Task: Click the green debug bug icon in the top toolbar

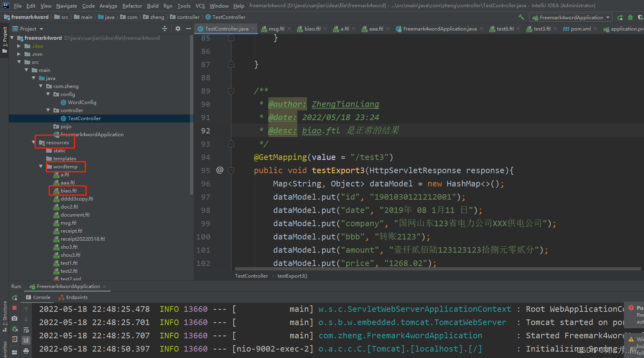Action: coord(630,17)
